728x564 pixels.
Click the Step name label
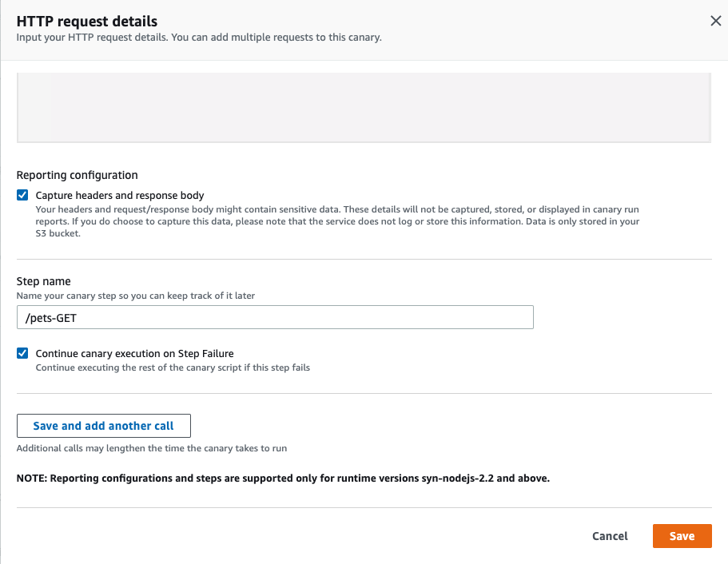click(x=44, y=281)
